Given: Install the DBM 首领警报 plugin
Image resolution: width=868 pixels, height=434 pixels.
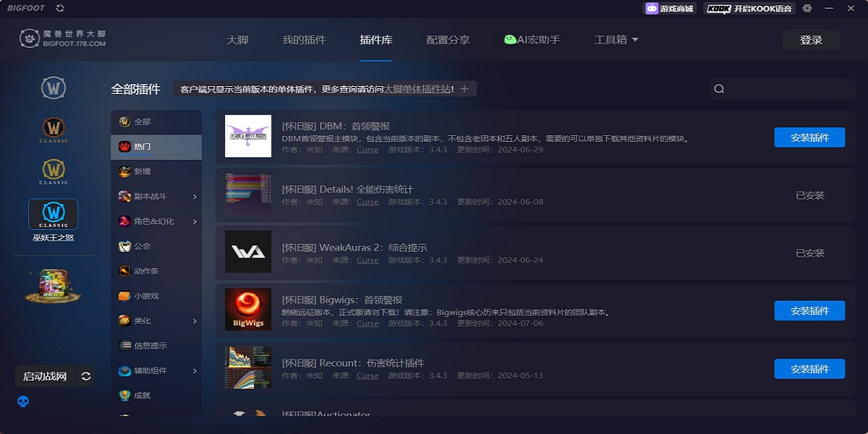Looking at the screenshot, I should [x=809, y=137].
